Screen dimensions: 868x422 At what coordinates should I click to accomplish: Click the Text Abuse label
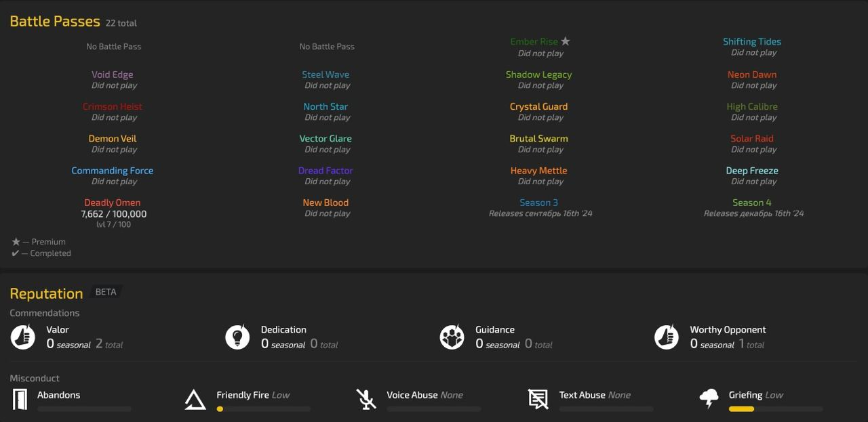pos(583,395)
